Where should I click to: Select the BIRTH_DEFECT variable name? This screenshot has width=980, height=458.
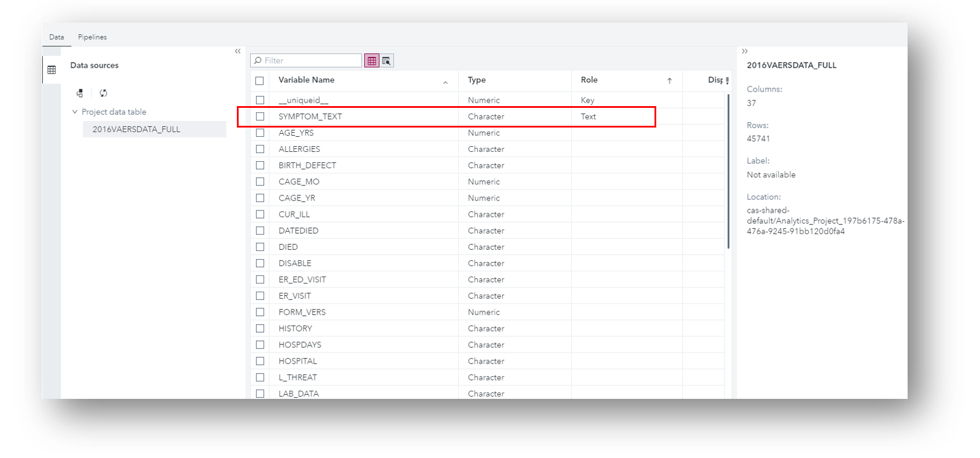[x=308, y=165]
